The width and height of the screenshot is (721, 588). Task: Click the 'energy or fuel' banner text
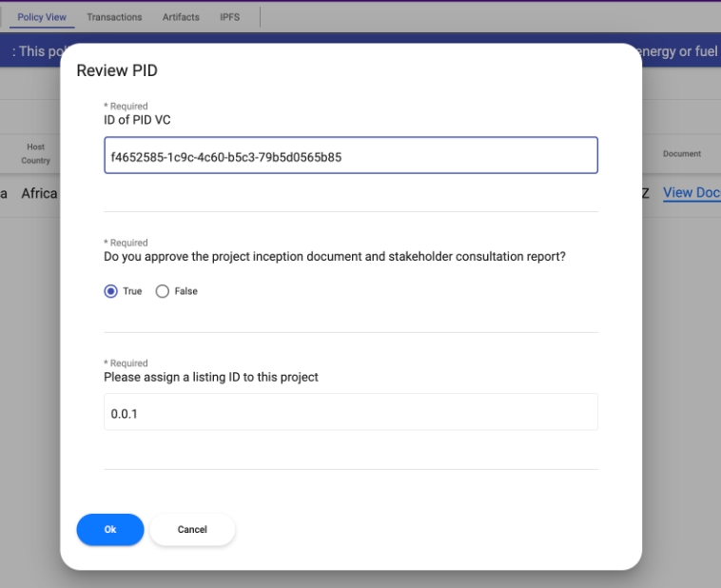tap(678, 51)
